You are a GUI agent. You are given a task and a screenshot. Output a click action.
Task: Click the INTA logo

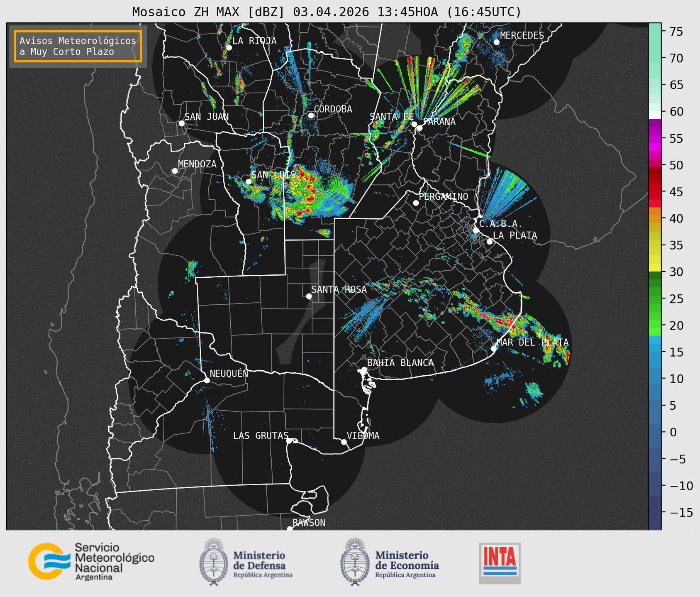500,563
